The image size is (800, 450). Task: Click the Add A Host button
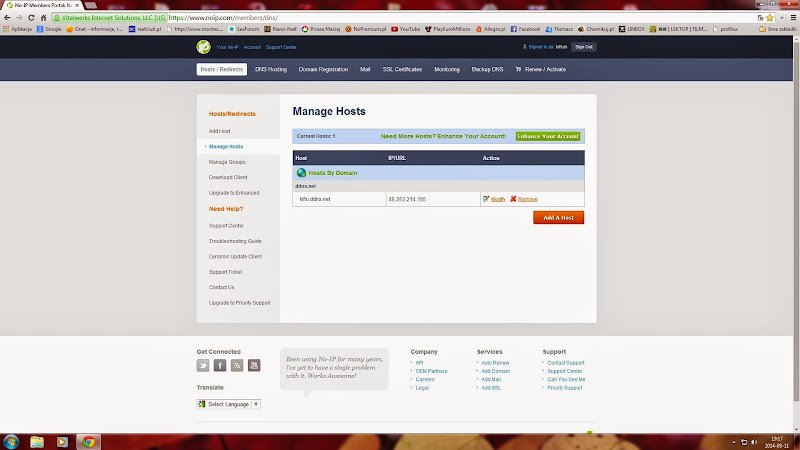coord(558,217)
